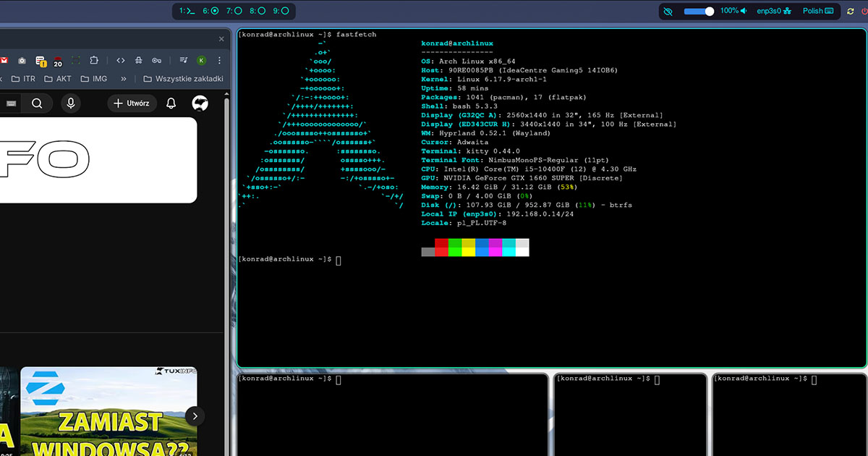Screen dimensions: 868x456
Task: Open the browser three-dot menu
Action: click(218, 60)
